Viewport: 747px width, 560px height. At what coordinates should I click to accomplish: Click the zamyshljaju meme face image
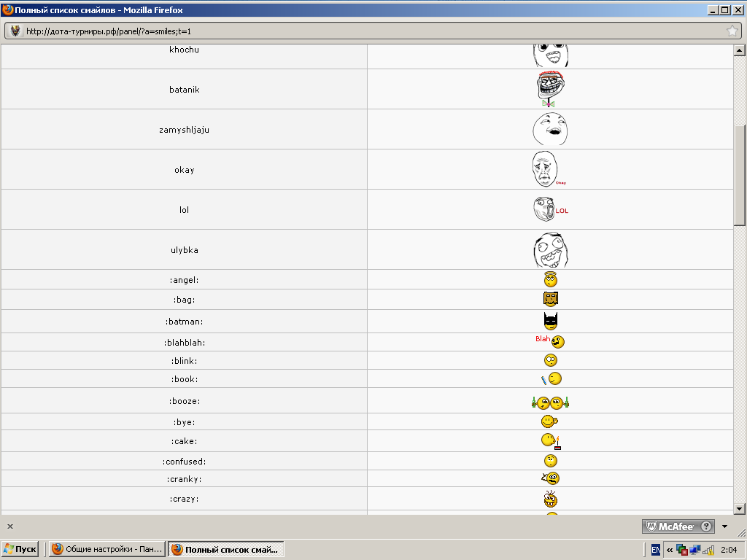(x=550, y=129)
